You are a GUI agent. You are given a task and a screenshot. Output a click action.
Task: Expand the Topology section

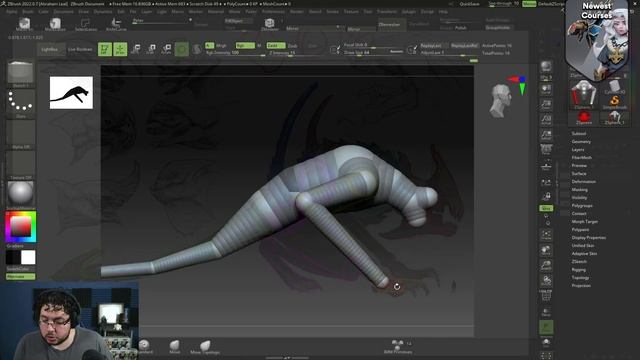(580, 278)
